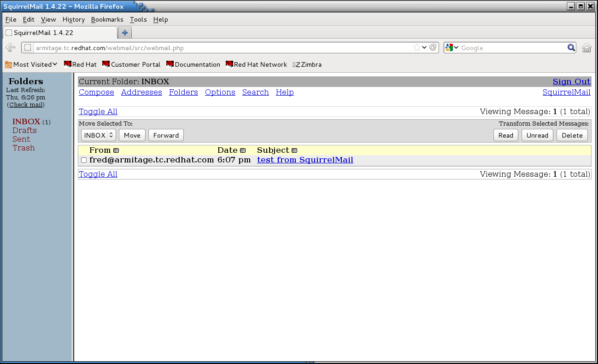The width and height of the screenshot is (598, 364).
Task: Open the Compose link
Action: 96,92
